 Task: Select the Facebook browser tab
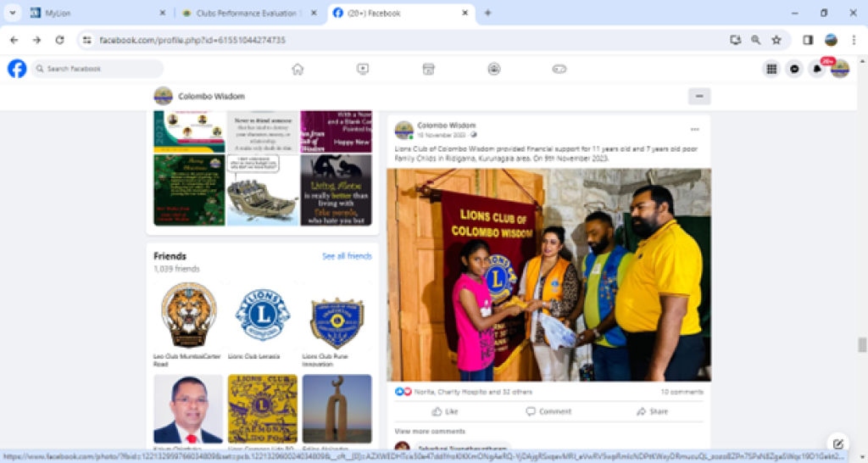[401, 13]
